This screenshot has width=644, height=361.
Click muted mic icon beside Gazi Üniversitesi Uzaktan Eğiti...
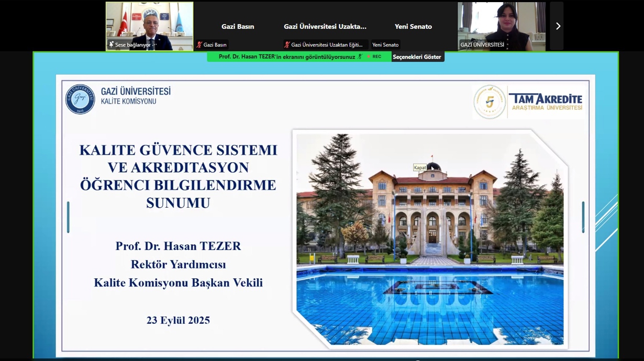287,45
